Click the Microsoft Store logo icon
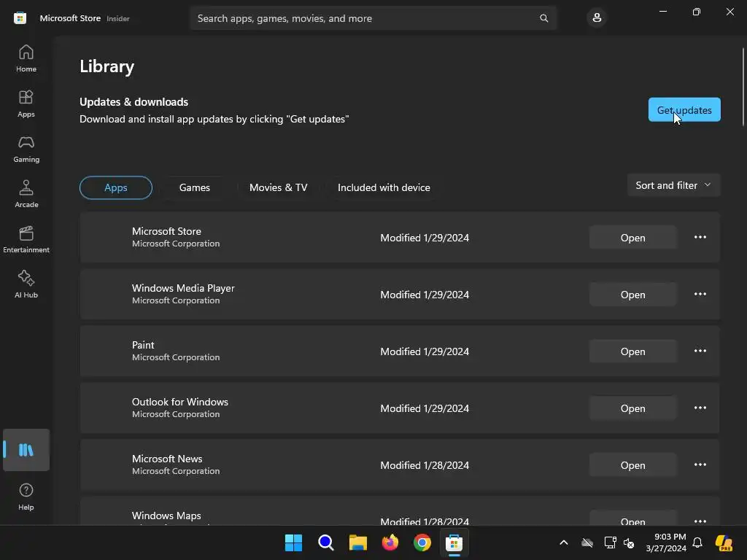This screenshot has width=747, height=560. [x=20, y=18]
